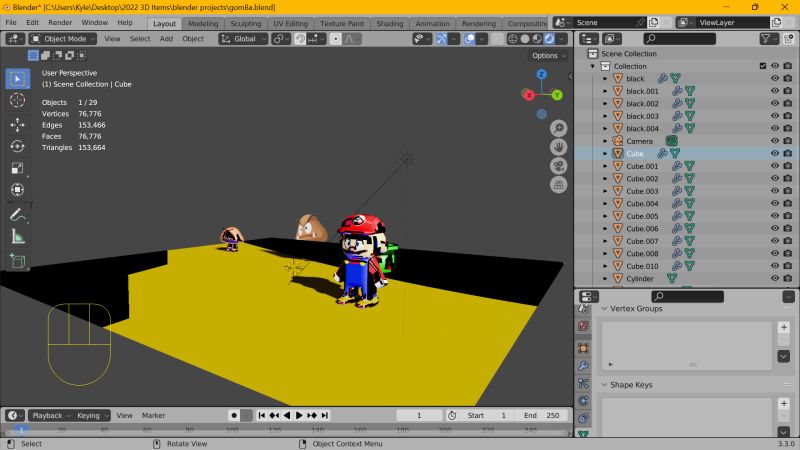Click the blue Z axis on navigation gizmo
This screenshot has height=450, width=800.
541,74
